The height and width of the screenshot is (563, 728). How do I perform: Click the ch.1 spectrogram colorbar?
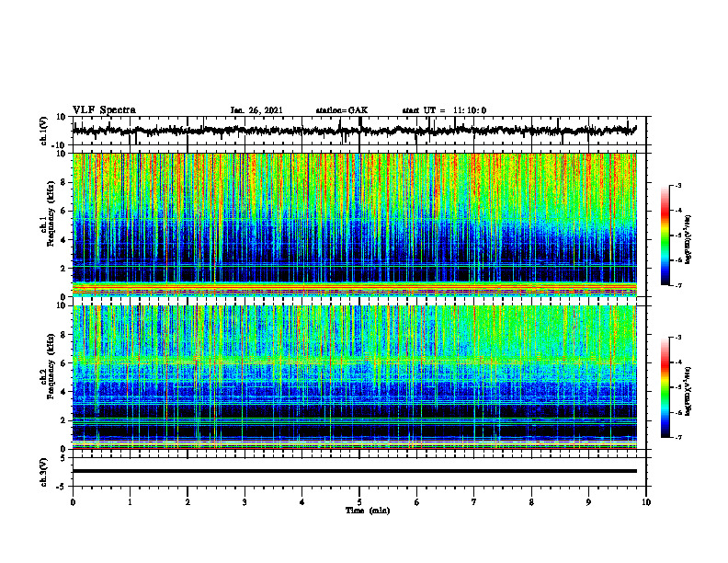point(665,236)
